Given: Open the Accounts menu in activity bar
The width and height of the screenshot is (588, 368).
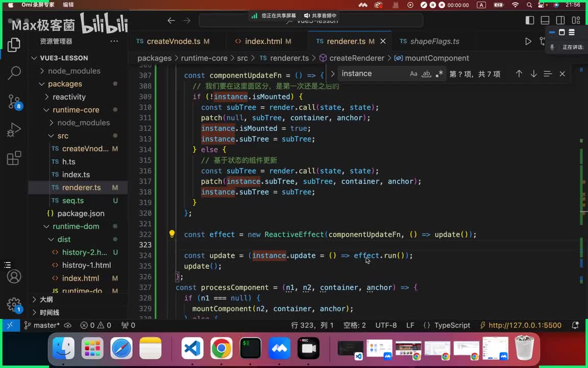Looking at the screenshot, I should (14, 277).
